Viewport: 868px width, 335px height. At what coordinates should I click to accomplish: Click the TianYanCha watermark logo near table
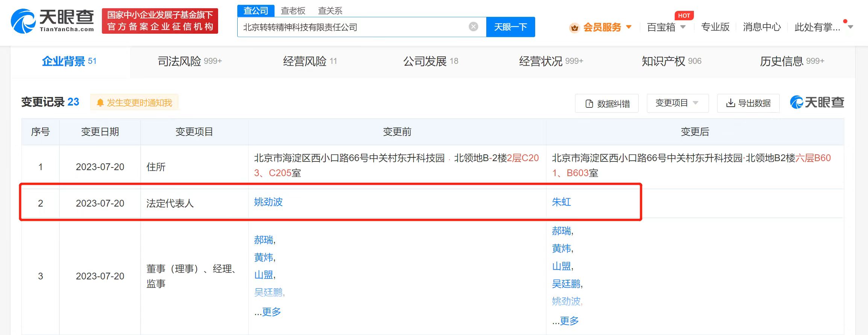[x=817, y=103]
